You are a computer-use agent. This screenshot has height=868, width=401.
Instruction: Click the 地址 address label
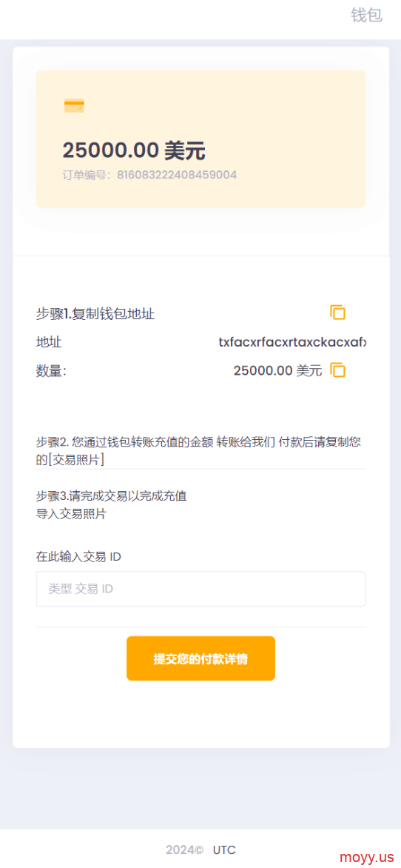pos(49,342)
